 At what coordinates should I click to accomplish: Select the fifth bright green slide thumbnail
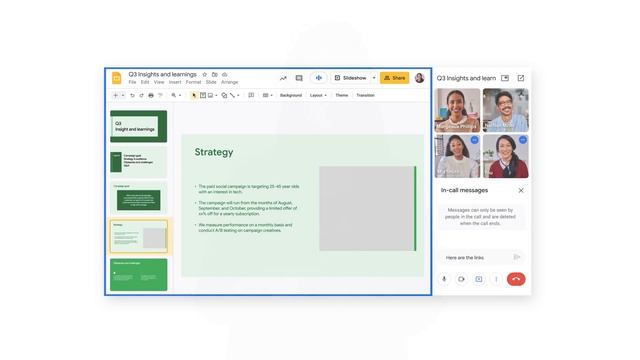click(x=138, y=275)
